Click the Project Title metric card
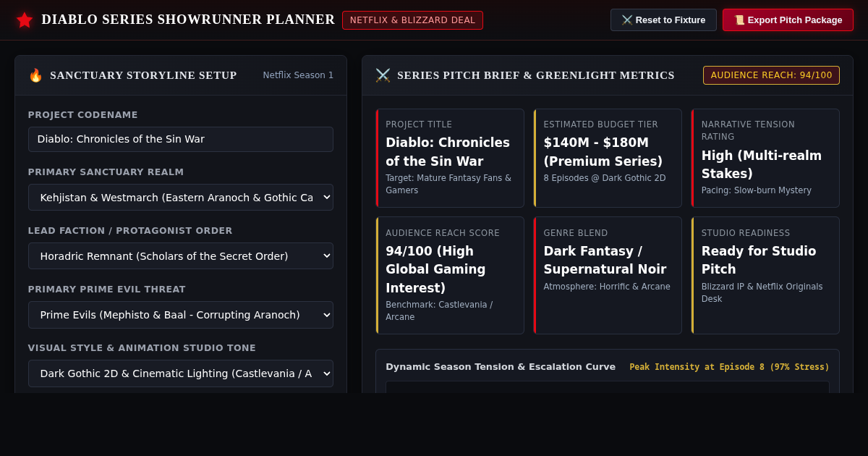Screen dimensions: 868x456 (x=450, y=158)
